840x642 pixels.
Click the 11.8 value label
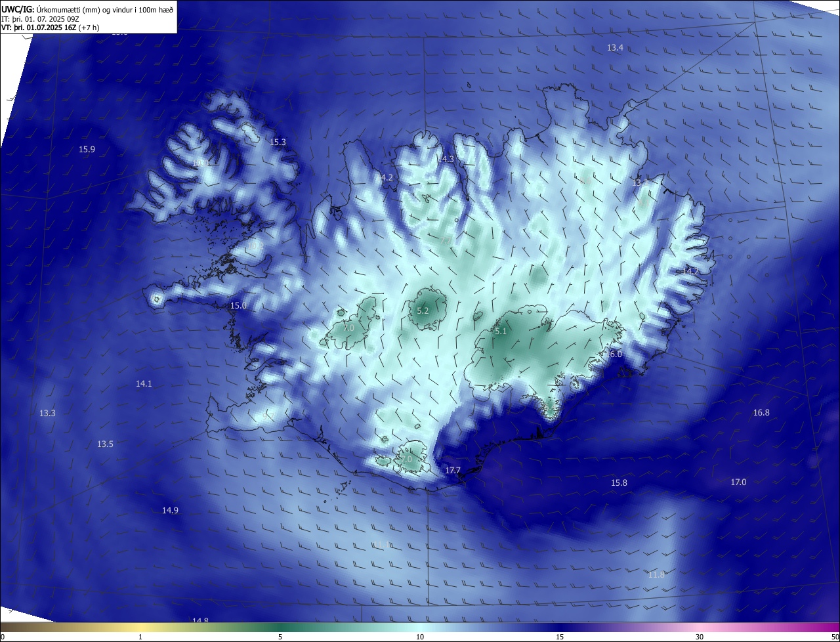(656, 575)
